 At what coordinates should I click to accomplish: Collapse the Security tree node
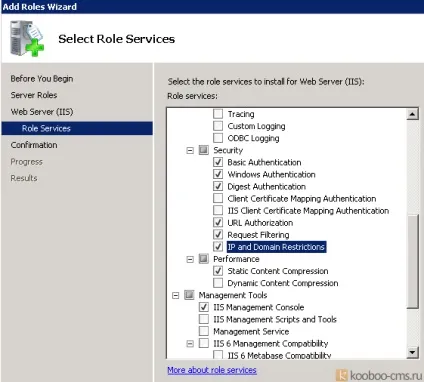point(190,151)
